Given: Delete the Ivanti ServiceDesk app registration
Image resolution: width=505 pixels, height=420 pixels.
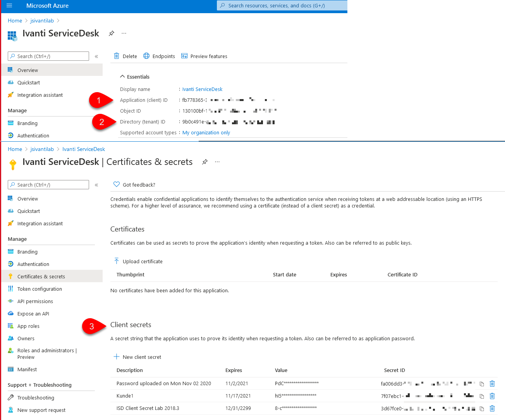Looking at the screenshot, I should [x=125, y=56].
